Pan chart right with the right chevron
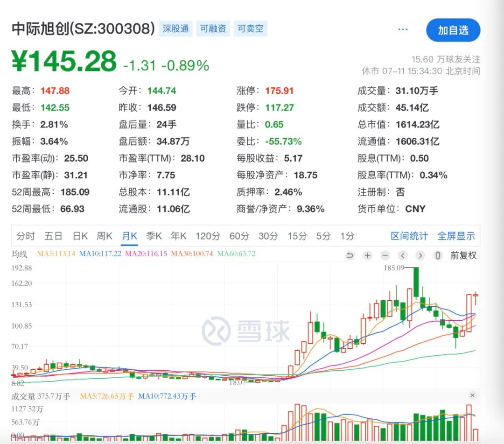 click(x=420, y=255)
